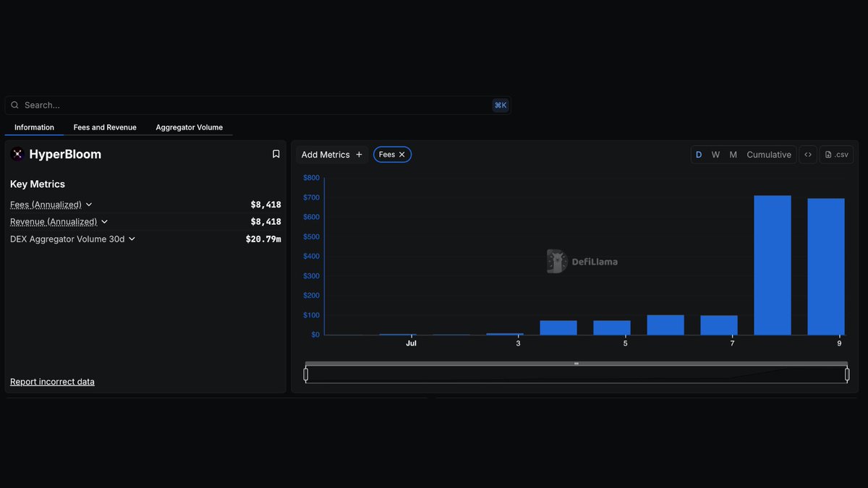
Task: Remove the Fees metric chip
Action: pyautogui.click(x=402, y=155)
